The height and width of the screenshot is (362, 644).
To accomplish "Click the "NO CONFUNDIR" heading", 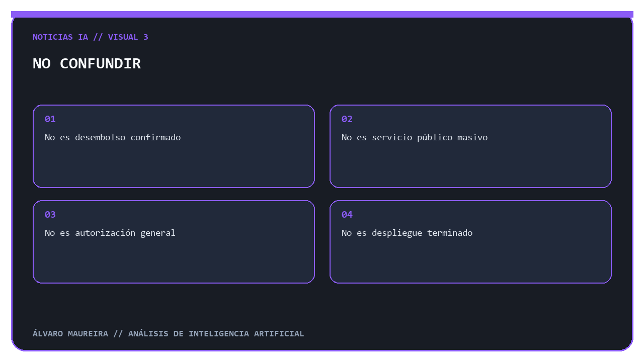I will [87, 63].
